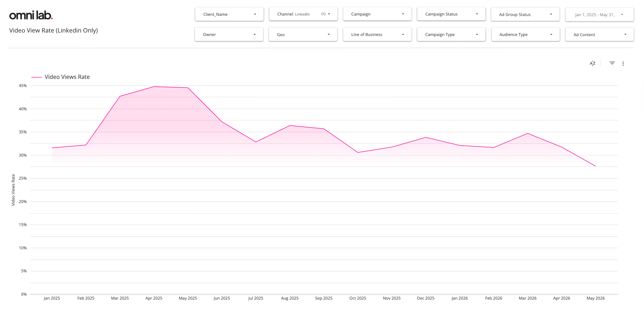The height and width of the screenshot is (310, 644).
Task: Open the Client_Name dropdown
Action: pyautogui.click(x=229, y=14)
